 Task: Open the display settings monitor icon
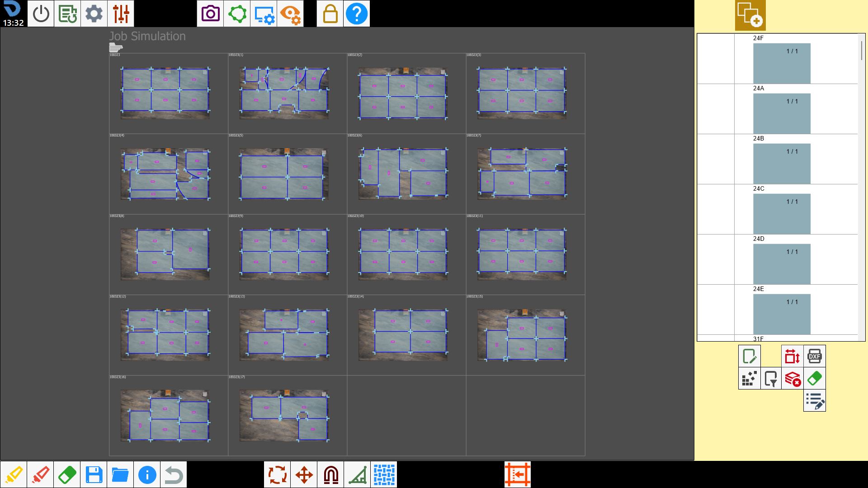pyautogui.click(x=264, y=14)
